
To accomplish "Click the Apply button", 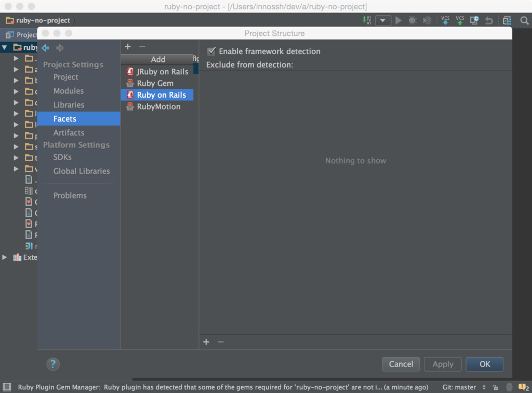I will pos(443,364).
